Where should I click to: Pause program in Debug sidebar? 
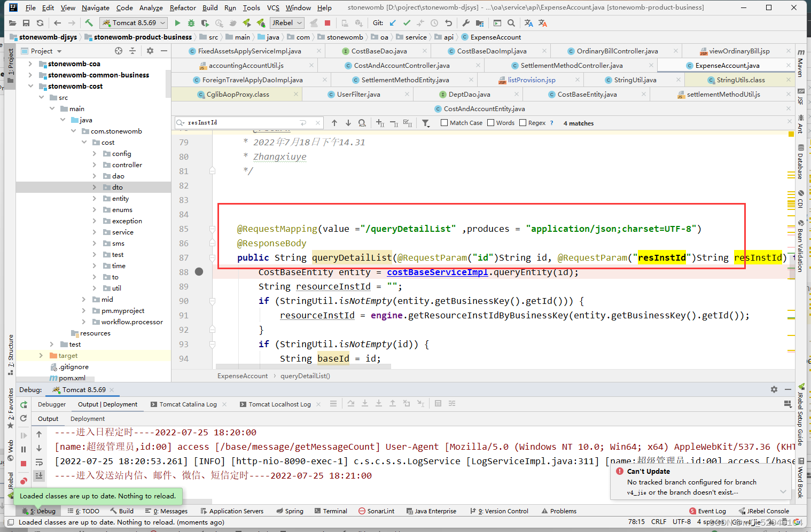tap(24, 449)
